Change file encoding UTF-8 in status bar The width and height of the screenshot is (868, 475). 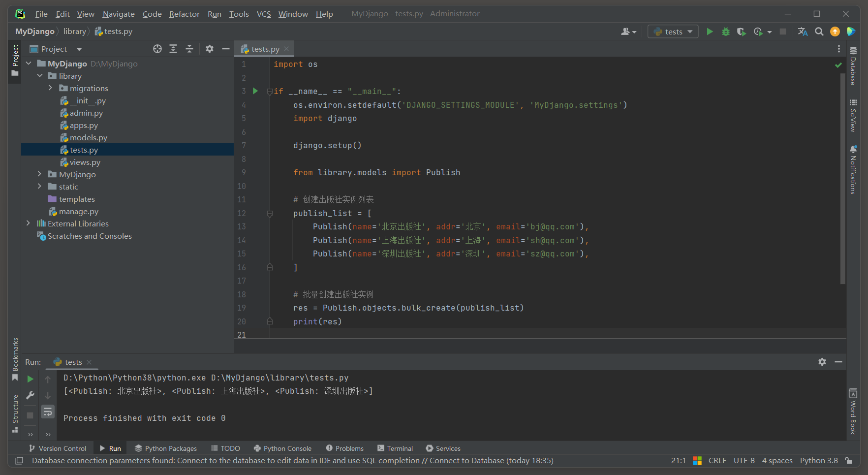744,461
